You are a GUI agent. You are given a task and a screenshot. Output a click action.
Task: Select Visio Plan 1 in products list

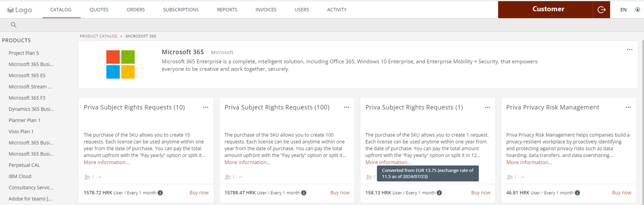pyautogui.click(x=21, y=132)
